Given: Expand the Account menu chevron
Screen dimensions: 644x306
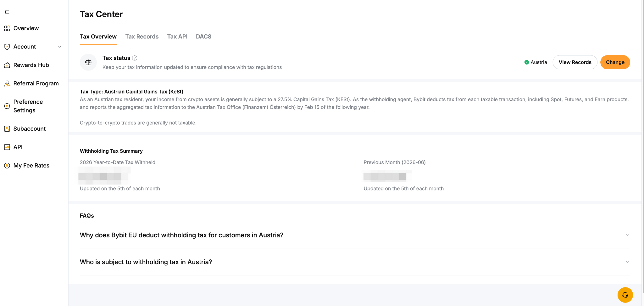Looking at the screenshot, I should coord(60,47).
